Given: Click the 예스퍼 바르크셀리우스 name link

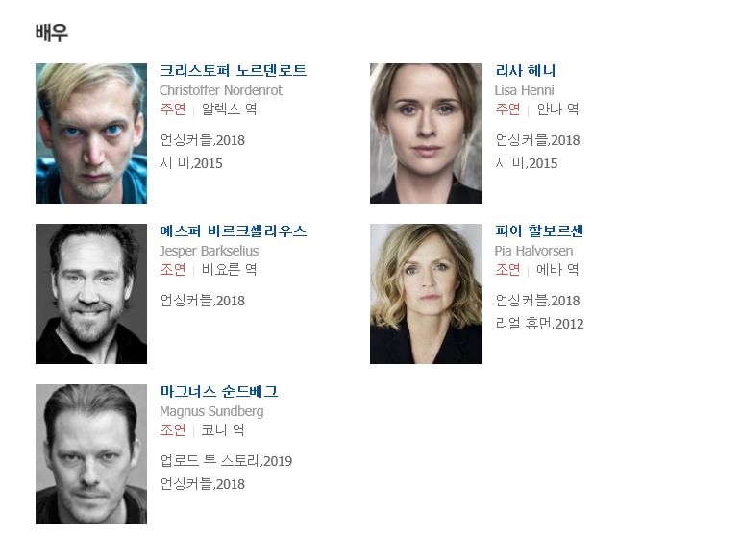Looking at the screenshot, I should tap(233, 231).
